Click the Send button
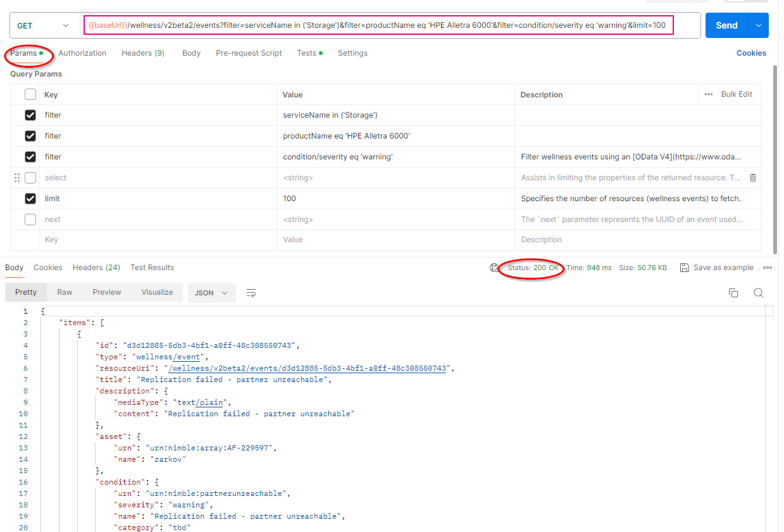The width and height of the screenshot is (784, 532). coord(726,25)
